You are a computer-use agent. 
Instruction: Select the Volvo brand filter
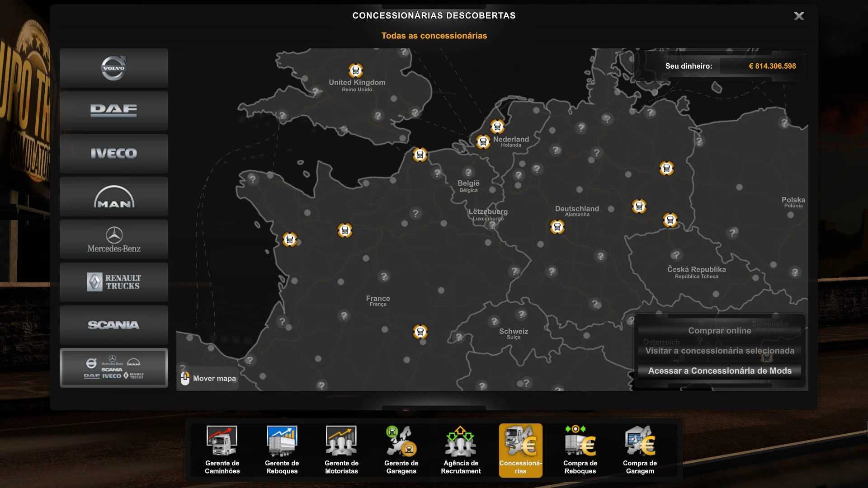click(x=113, y=68)
